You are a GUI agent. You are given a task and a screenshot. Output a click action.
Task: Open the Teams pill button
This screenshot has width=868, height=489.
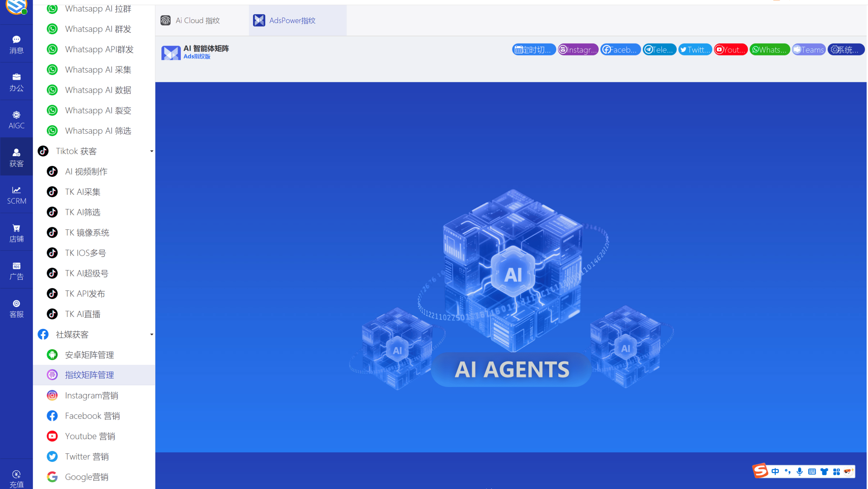coord(809,50)
